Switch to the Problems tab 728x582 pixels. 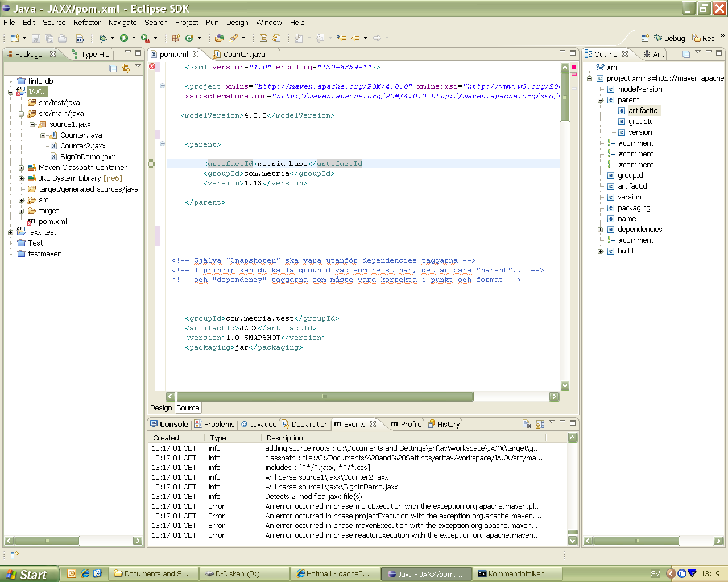214,424
